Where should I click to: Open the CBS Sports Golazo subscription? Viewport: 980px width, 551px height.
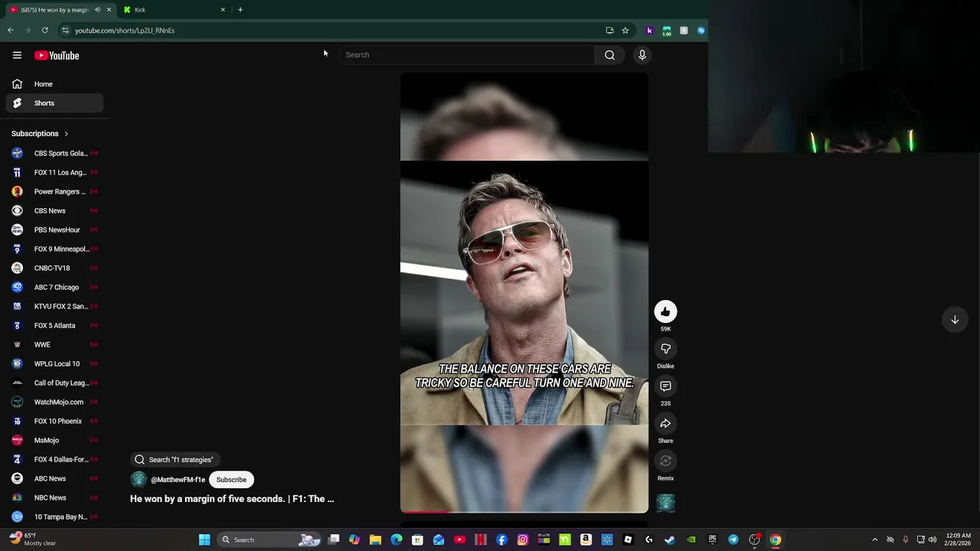(x=54, y=153)
